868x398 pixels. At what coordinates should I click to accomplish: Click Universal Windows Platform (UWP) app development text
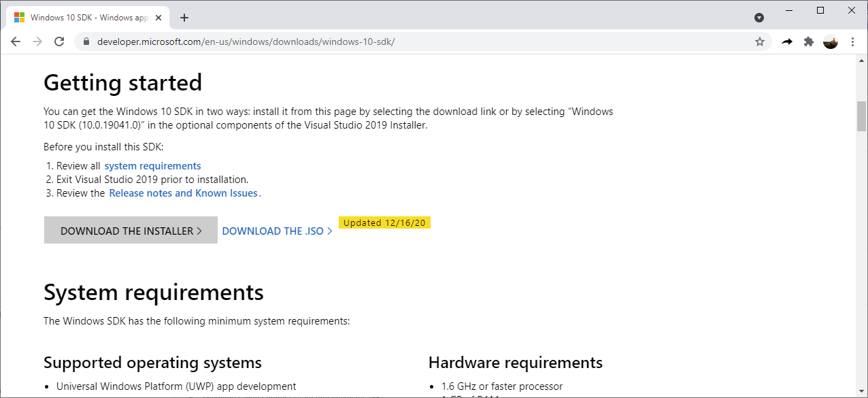[x=176, y=386]
